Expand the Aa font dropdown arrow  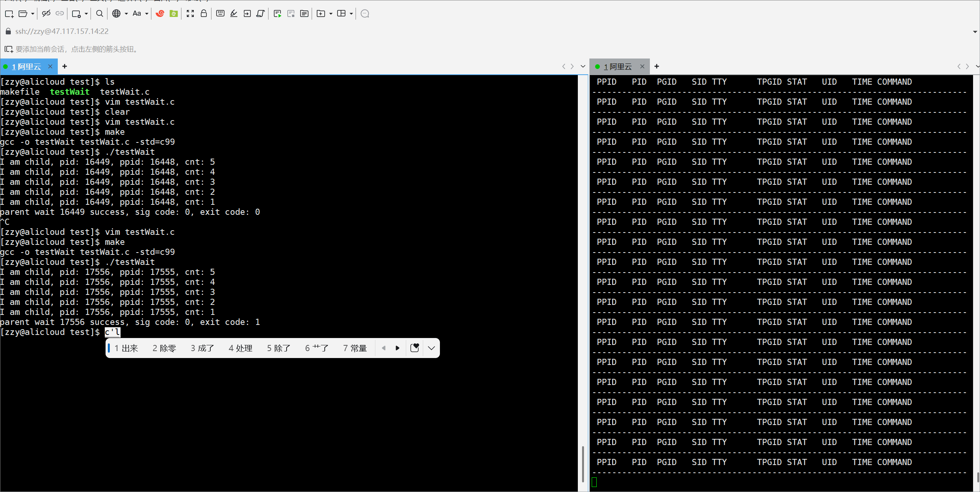click(x=147, y=14)
